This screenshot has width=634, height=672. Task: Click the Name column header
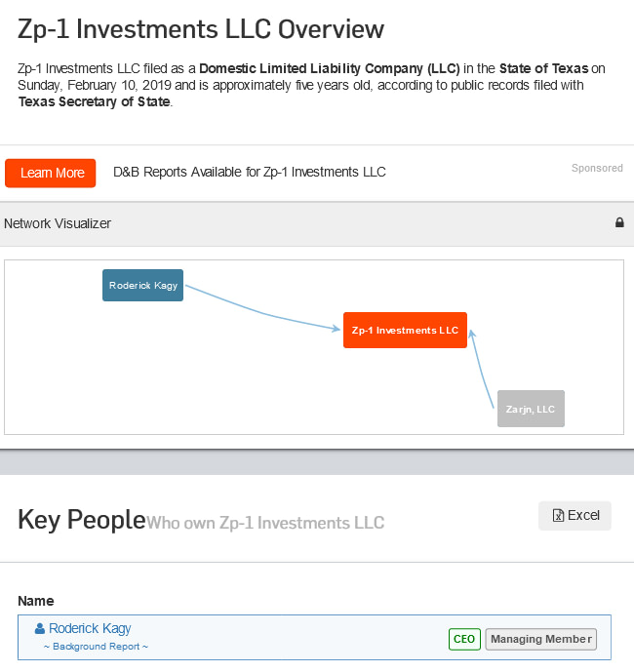click(x=36, y=601)
